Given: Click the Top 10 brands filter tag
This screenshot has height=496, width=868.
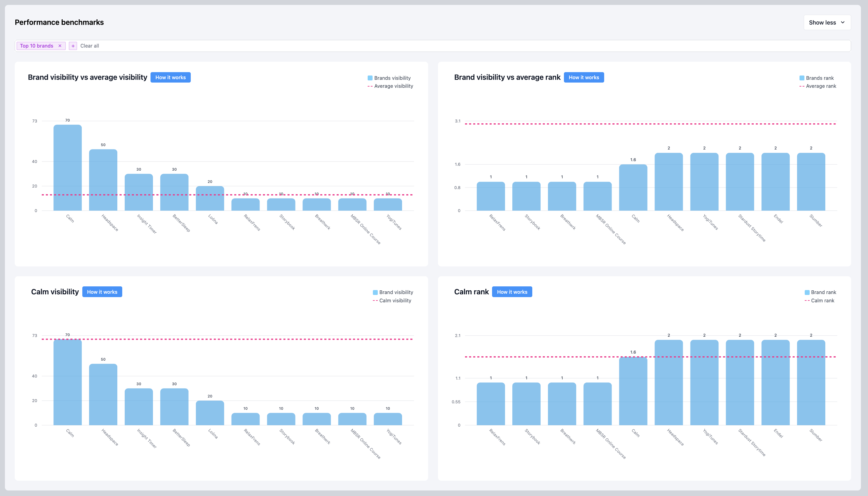Looking at the screenshot, I should tap(37, 46).
